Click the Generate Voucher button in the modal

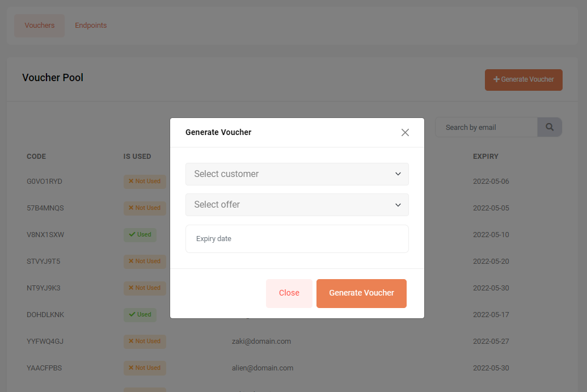click(361, 293)
